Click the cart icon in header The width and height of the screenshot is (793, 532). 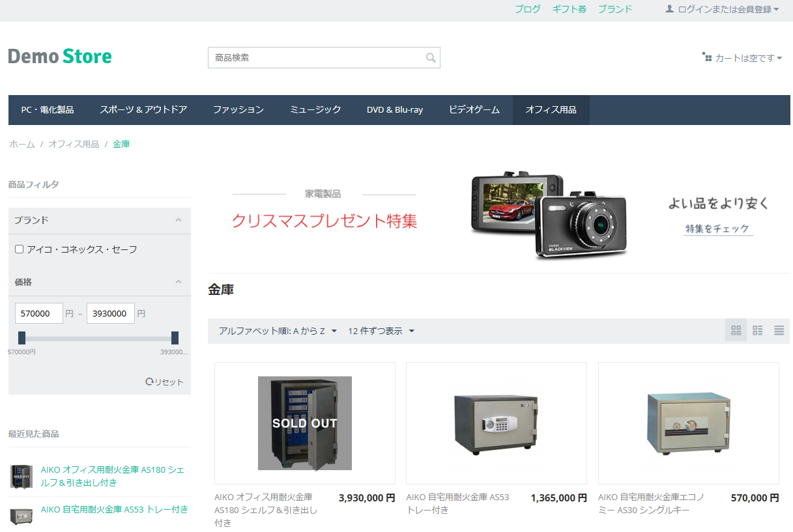pyautogui.click(x=707, y=57)
